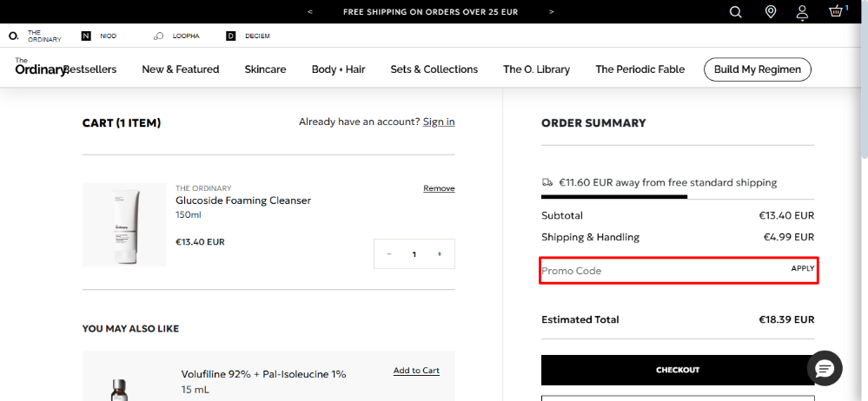Switch to DECIEM brand site

(x=248, y=36)
